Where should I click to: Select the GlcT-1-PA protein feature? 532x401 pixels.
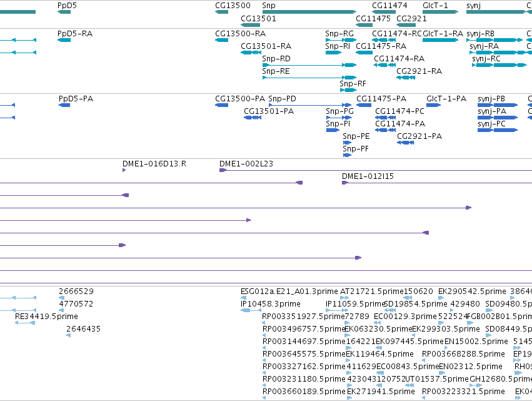click(434, 105)
